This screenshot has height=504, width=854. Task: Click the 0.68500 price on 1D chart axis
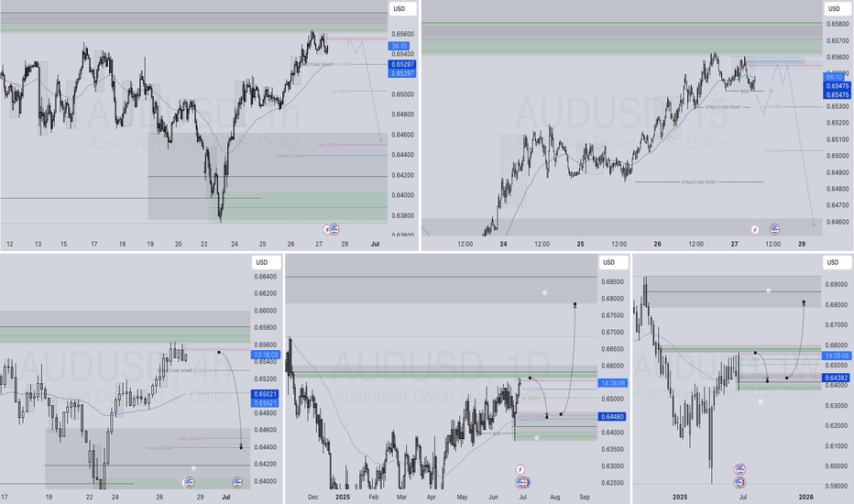pyautogui.click(x=612, y=281)
